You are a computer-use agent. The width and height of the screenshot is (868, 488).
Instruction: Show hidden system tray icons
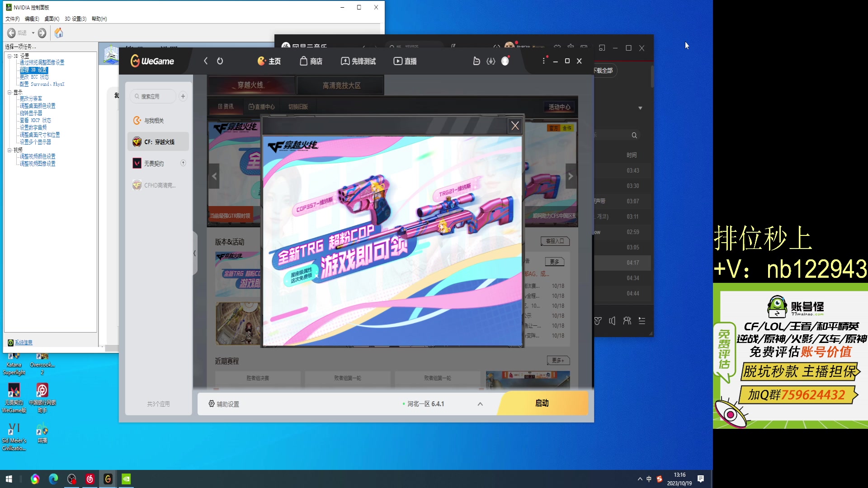[x=640, y=479]
